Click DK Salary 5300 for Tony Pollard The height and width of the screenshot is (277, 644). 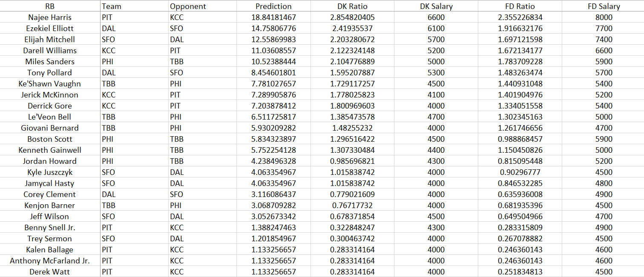436,73
